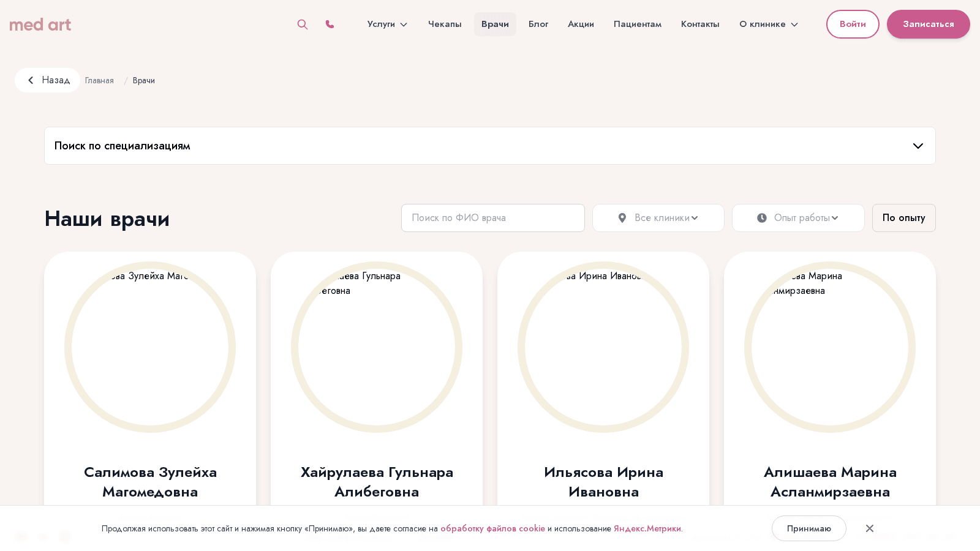This screenshot has height=551, width=980.
Task: Click the name Алишаева Марина Асланмирзаевна
Action: pyautogui.click(x=830, y=482)
